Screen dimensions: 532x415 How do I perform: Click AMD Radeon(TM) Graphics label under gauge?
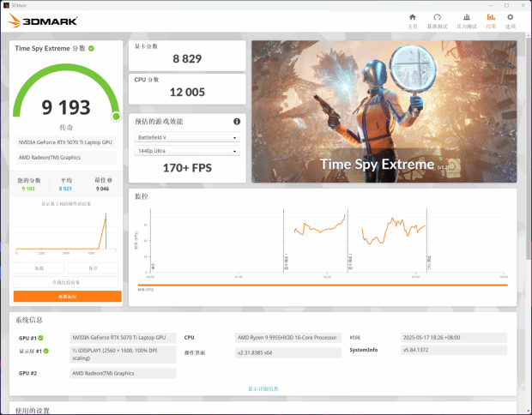[x=65, y=157]
